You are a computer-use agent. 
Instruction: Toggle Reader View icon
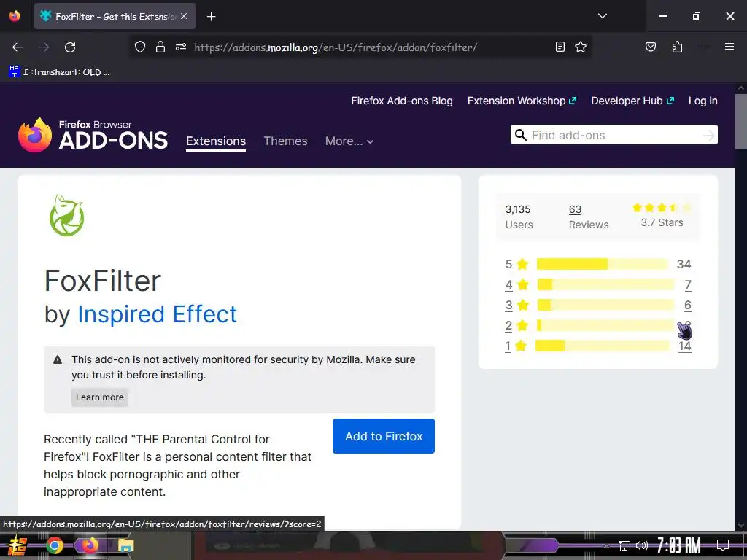coord(560,47)
